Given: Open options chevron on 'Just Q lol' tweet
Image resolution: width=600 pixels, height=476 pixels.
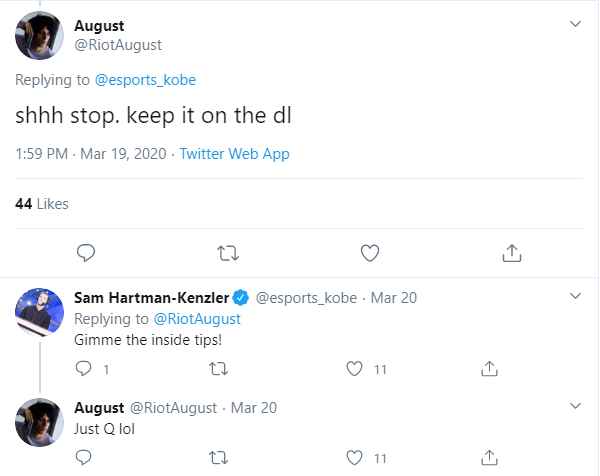Looking at the screenshot, I should pos(575,406).
